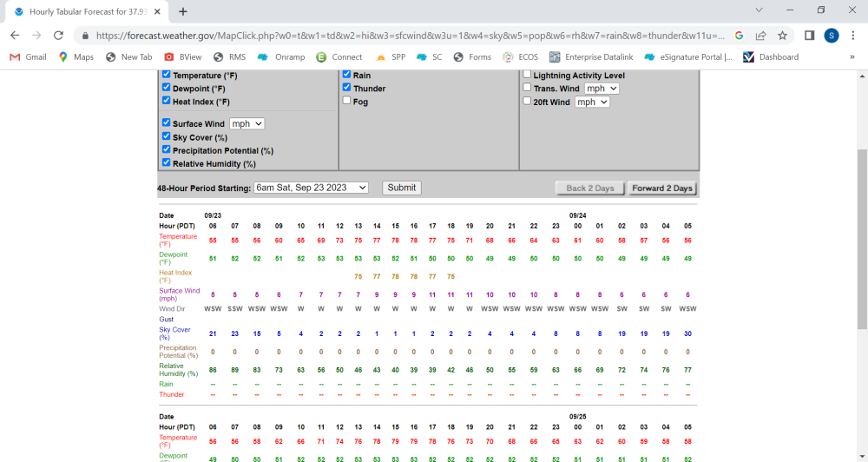The width and height of the screenshot is (868, 462).
Task: Toggle the Surface Wind checkbox
Action: coord(166,122)
